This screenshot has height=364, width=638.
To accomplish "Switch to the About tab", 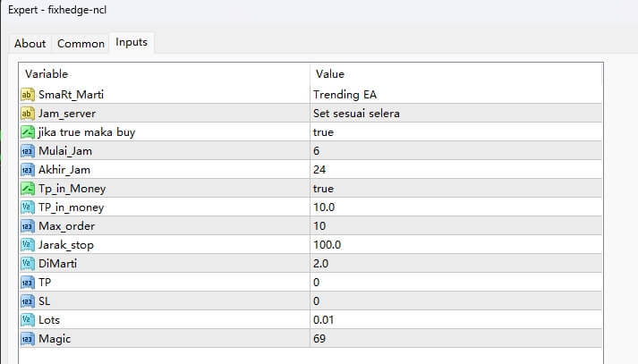I will tap(30, 43).
